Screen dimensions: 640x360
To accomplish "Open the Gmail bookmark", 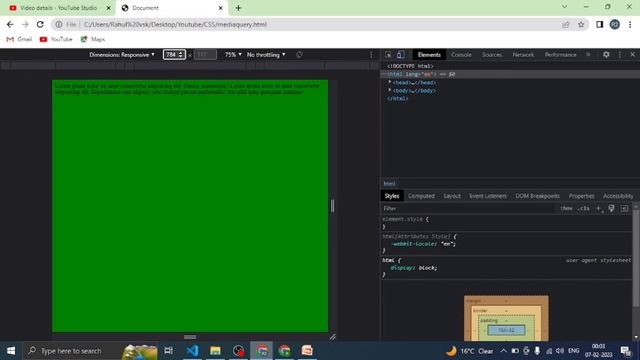I will coord(19,39).
